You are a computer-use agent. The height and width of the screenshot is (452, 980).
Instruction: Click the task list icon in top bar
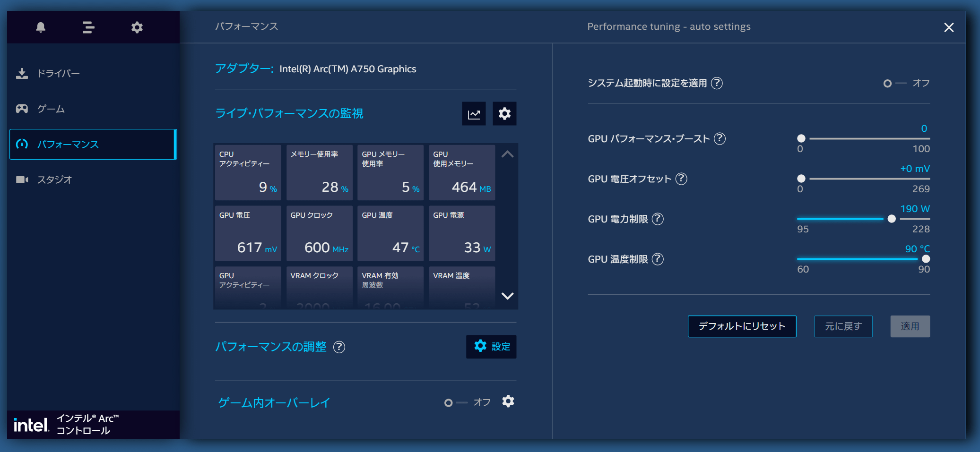pos(88,27)
